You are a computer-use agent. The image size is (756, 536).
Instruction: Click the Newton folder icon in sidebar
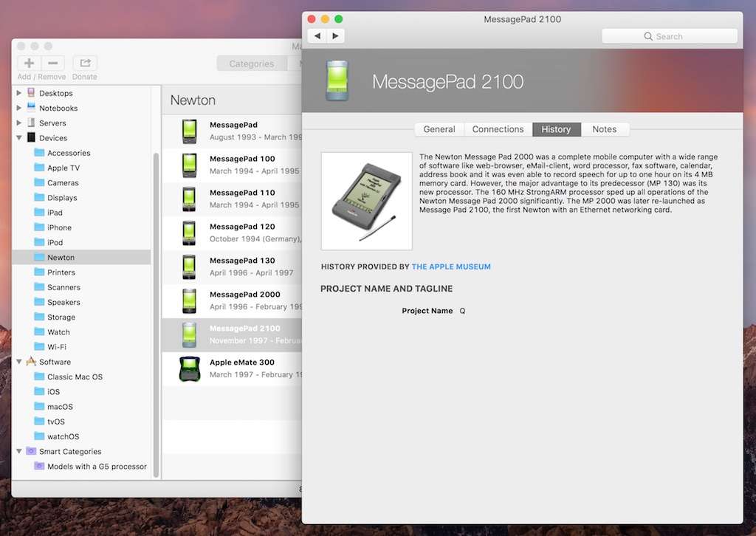click(x=39, y=257)
